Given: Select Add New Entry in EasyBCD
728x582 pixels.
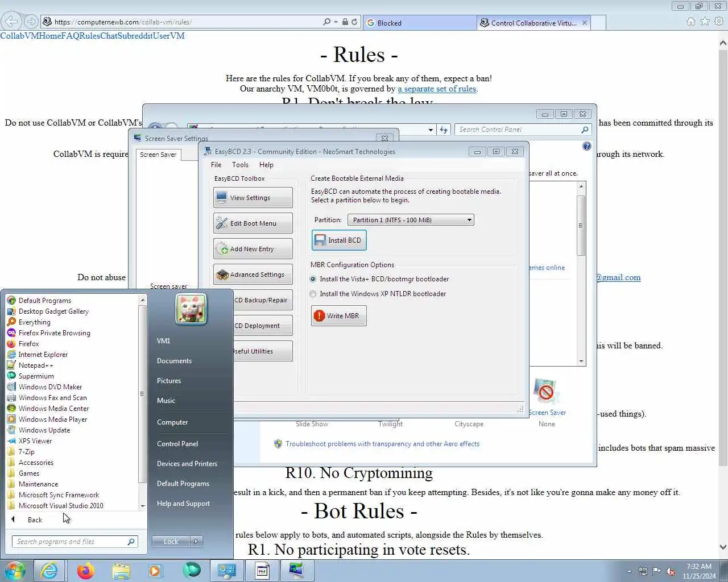Looking at the screenshot, I should [253, 249].
